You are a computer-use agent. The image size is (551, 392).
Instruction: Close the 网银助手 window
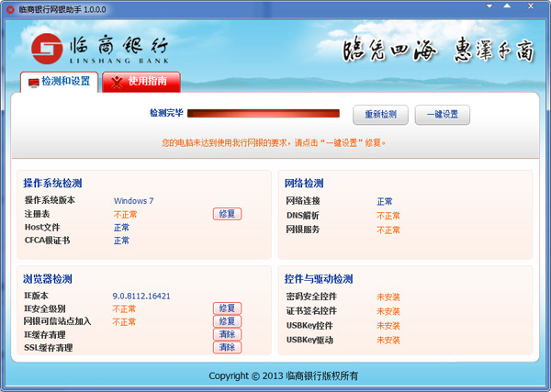(x=531, y=6)
